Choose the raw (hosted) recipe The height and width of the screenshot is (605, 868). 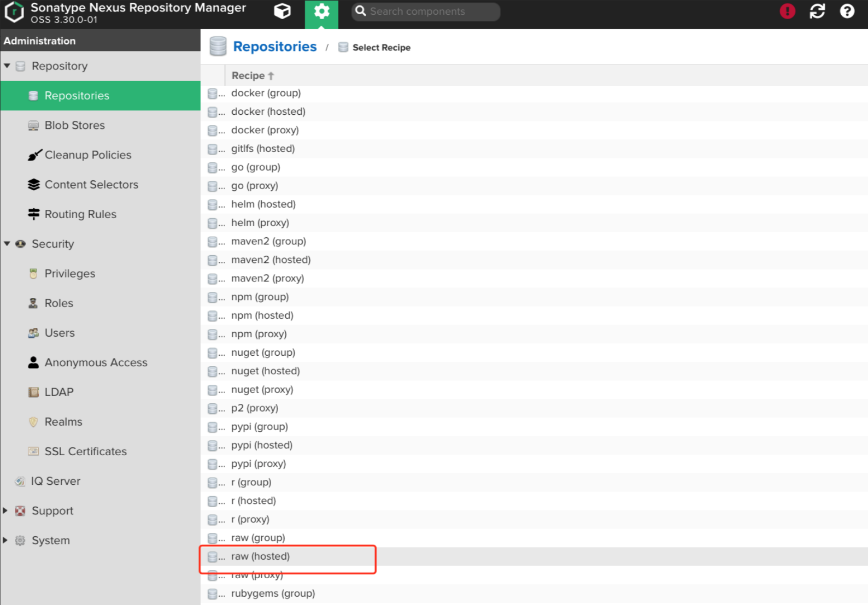coord(534,556)
